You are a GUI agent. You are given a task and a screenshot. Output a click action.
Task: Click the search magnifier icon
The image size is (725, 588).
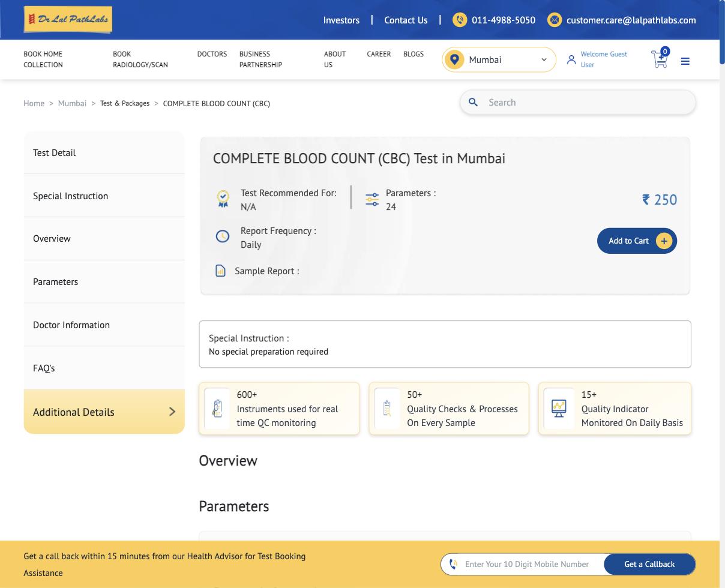pyautogui.click(x=473, y=102)
